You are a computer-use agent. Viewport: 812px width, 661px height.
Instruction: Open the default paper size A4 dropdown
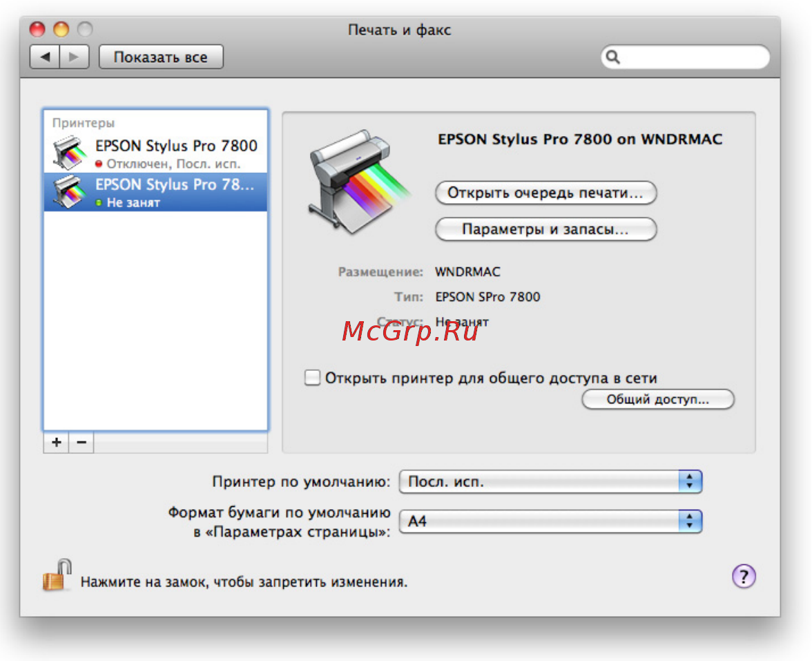[550, 521]
